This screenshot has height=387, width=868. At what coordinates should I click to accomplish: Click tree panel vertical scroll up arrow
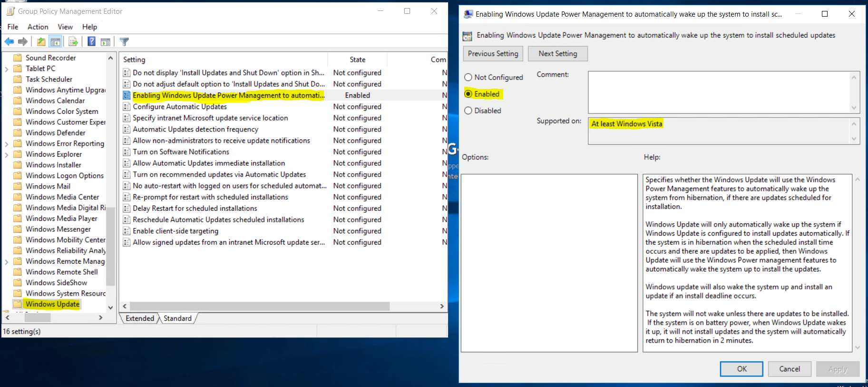point(110,58)
